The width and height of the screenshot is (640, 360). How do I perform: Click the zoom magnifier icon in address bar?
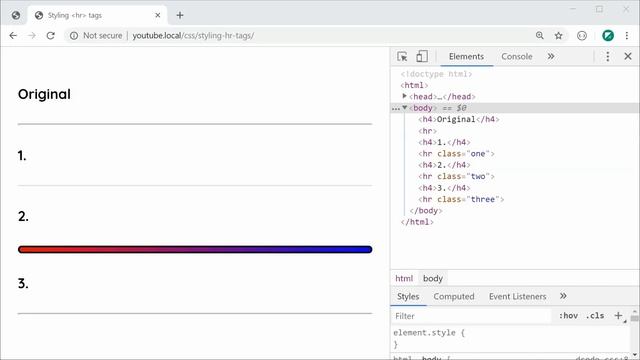540,36
